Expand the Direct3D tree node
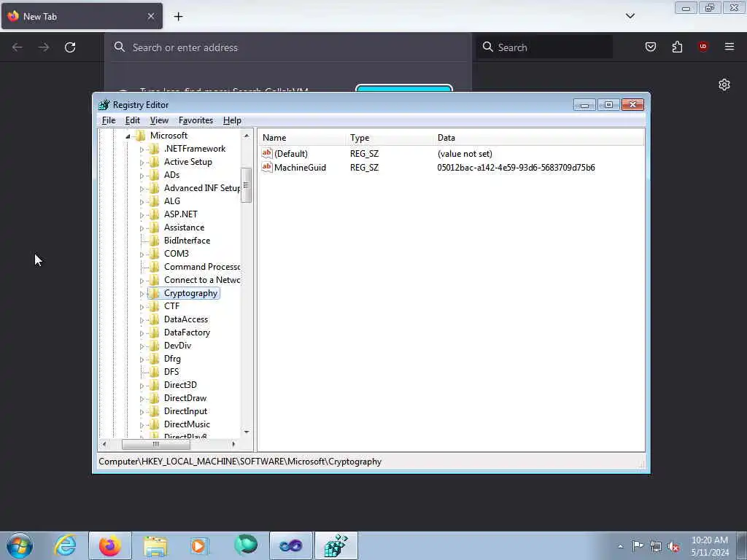Screen dimensions: 747x560 tap(142, 386)
